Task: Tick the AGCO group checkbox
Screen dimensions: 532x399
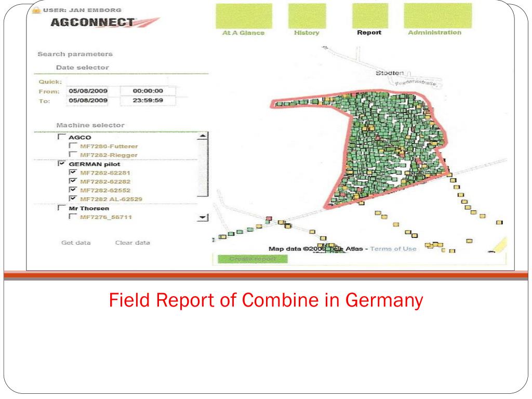Action: 61,137
